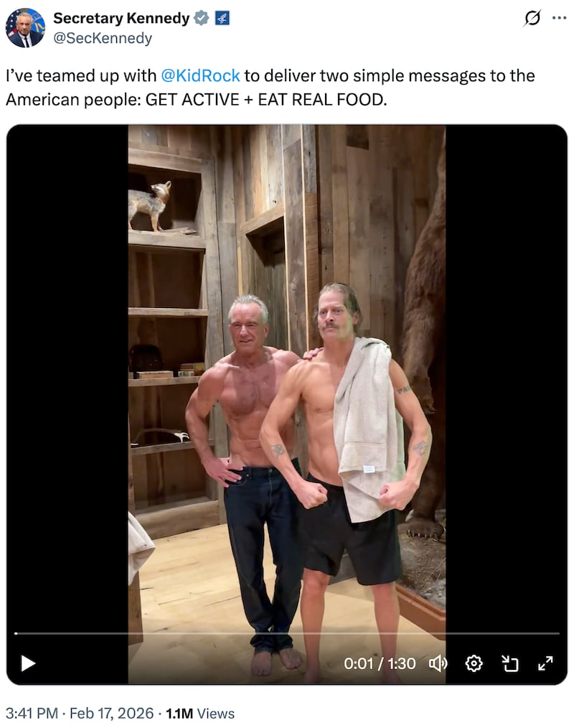Click the 0:01 / 1:30 time display
This screenshot has width=574, height=728.
pyautogui.click(x=380, y=663)
